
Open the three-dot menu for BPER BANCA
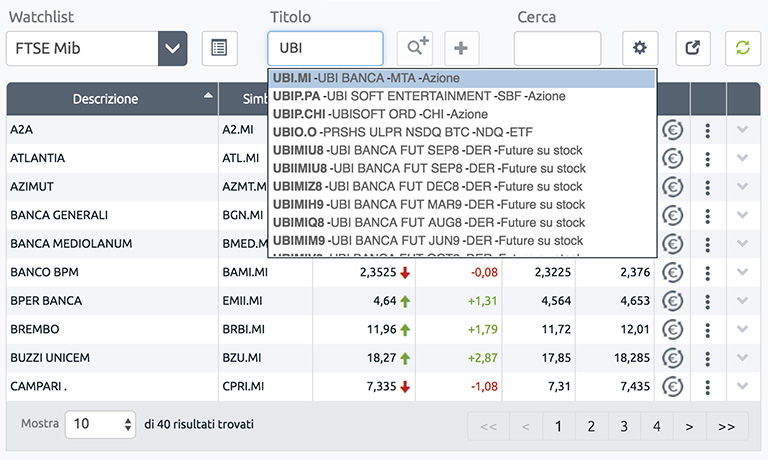(707, 301)
